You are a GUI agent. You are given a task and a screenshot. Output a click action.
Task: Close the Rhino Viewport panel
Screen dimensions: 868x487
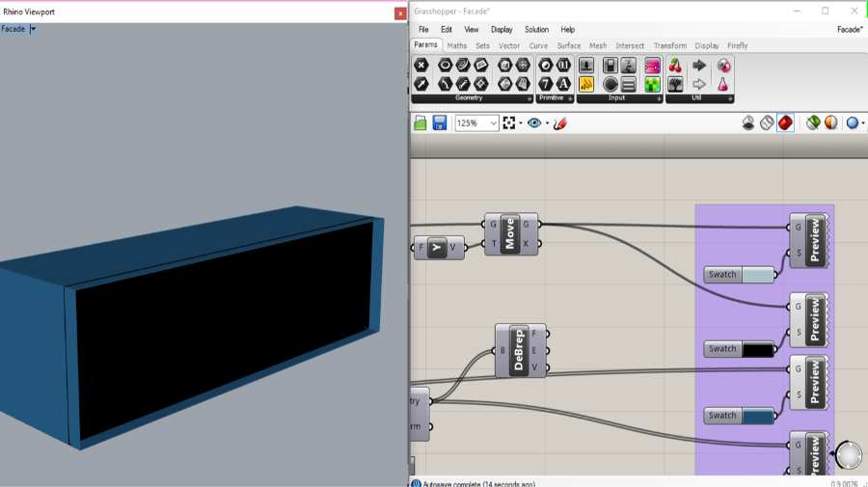pos(400,14)
